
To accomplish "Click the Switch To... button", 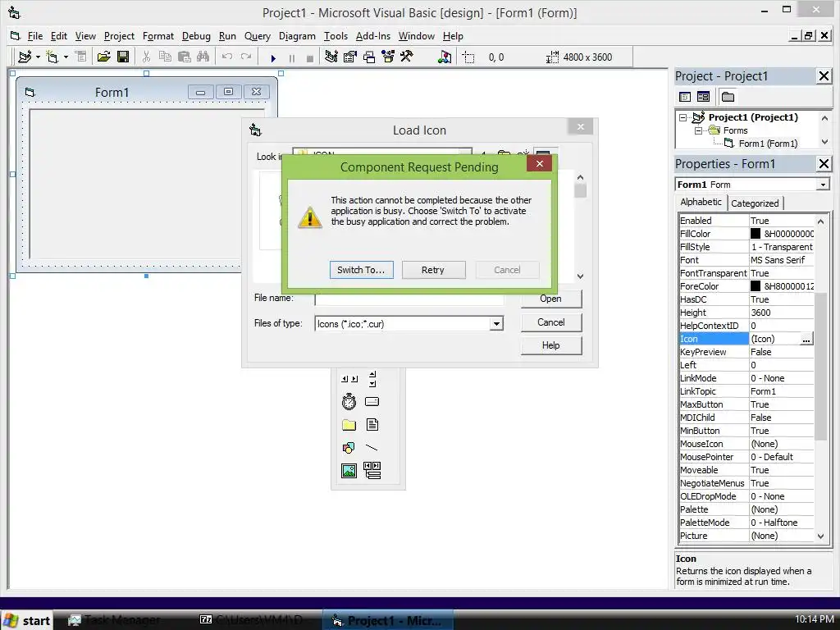I will 361,270.
